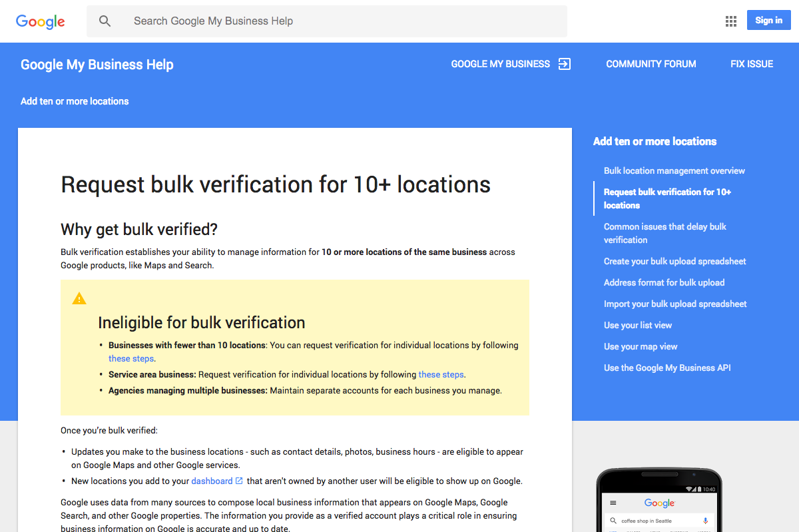Image resolution: width=799 pixels, height=532 pixels.
Task: Open Use your list view
Action: tap(638, 325)
